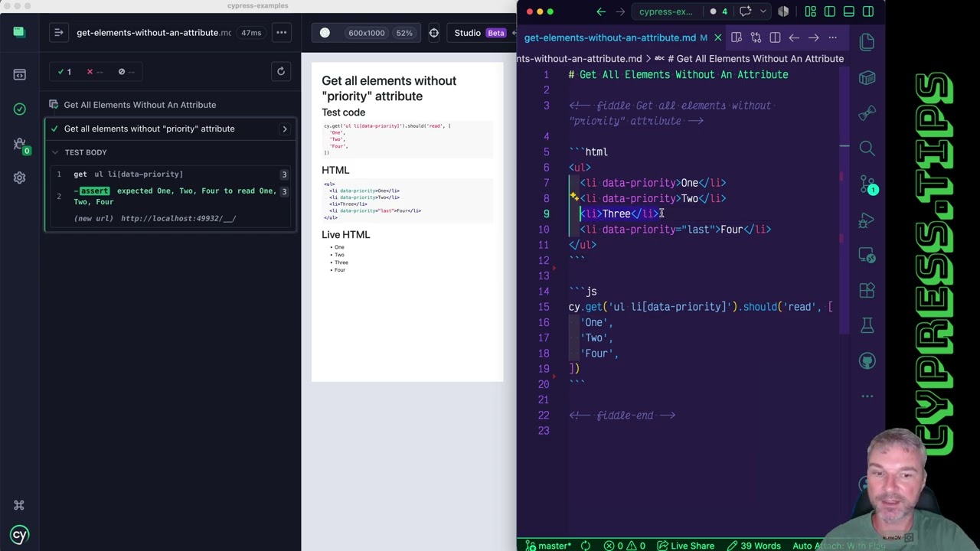The width and height of the screenshot is (980, 551).
Task: Open the Cypress debug bug icon
Action: [x=20, y=143]
